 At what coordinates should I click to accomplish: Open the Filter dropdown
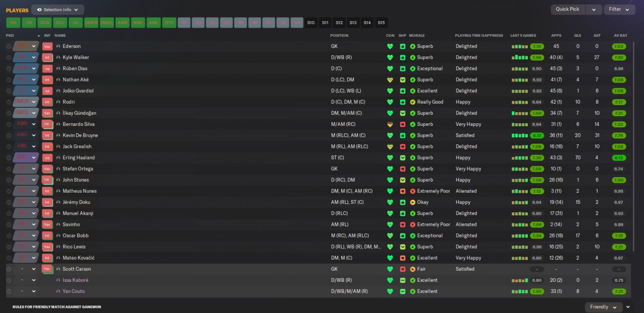coord(619,10)
